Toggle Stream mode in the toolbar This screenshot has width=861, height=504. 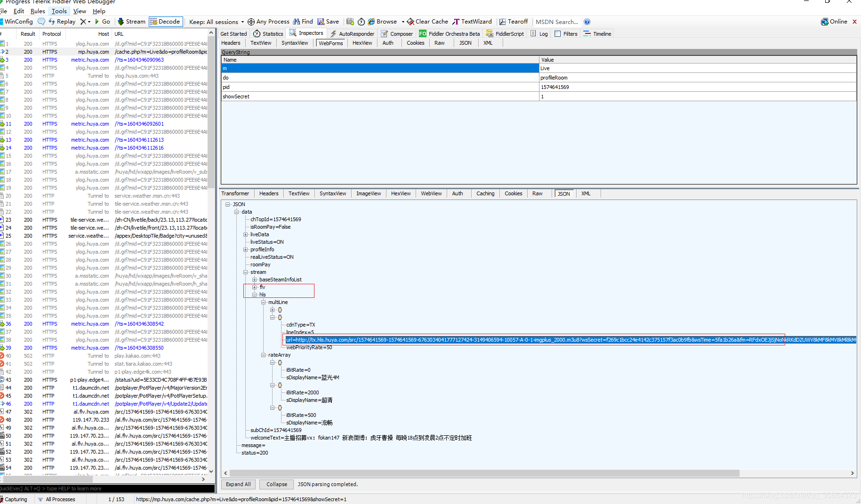pyautogui.click(x=131, y=22)
